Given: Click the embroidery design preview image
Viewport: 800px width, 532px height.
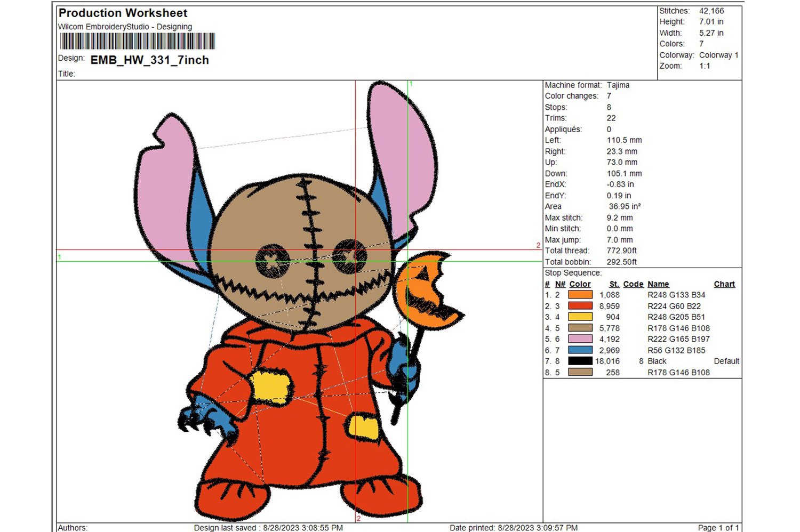Looking at the screenshot, I should [299, 301].
